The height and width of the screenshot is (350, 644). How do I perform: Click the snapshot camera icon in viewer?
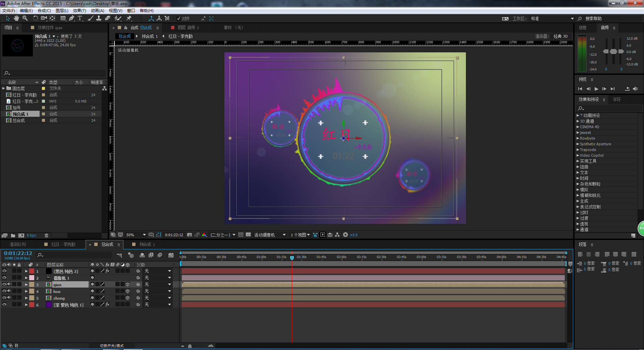coord(190,235)
